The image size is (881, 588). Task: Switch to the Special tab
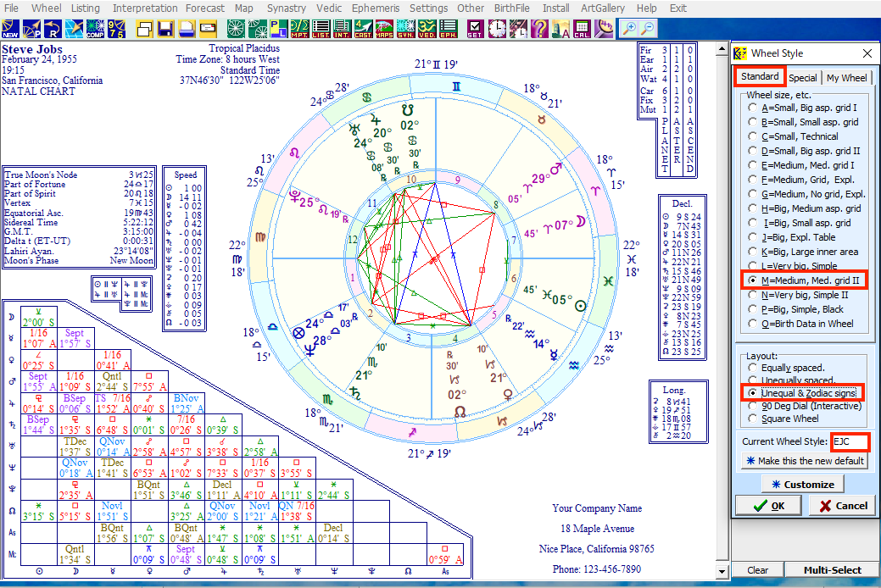point(802,78)
